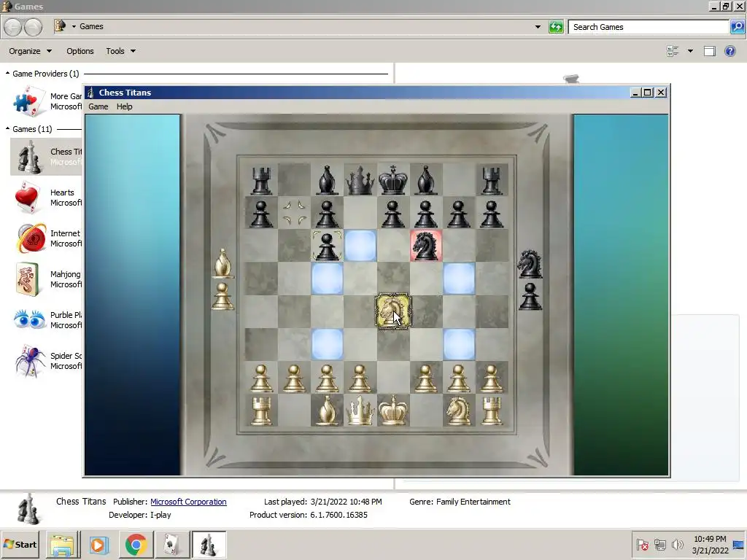
Task: Follow the Microsoft Corporation publisher link
Action: pyautogui.click(x=188, y=502)
